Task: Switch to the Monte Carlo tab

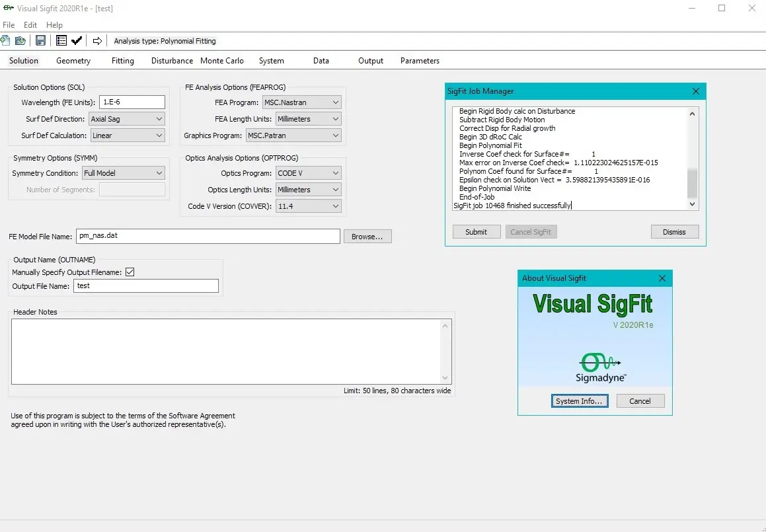Action: [x=222, y=61]
